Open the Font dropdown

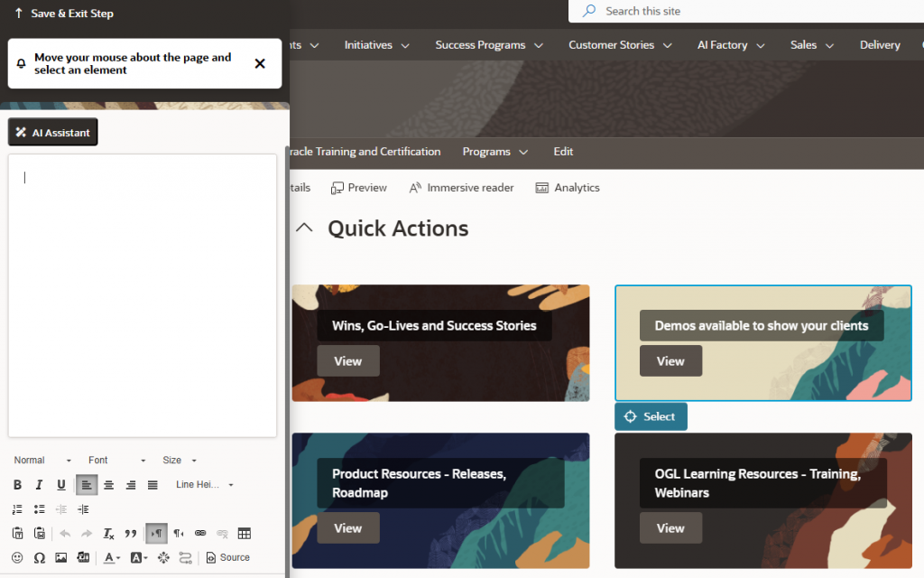tap(116, 460)
